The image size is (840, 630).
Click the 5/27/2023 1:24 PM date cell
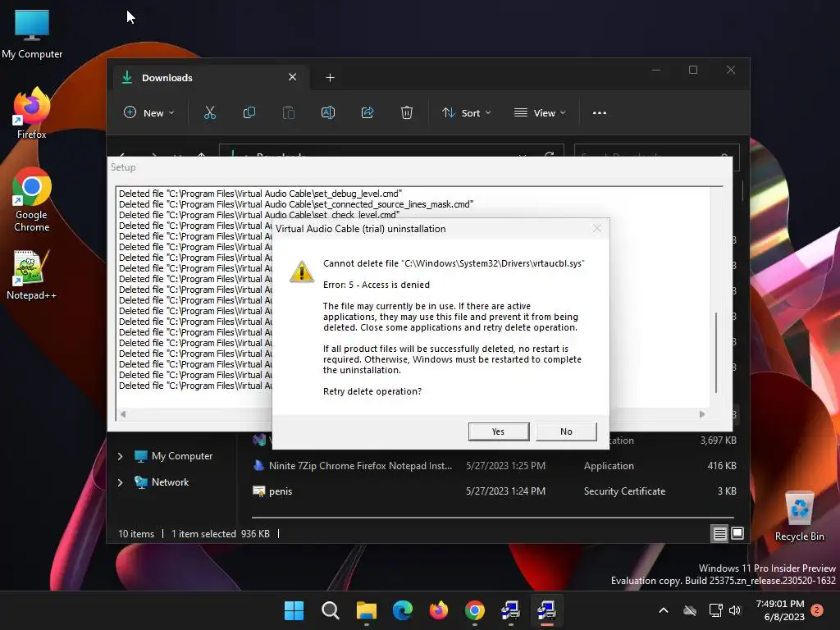505,491
